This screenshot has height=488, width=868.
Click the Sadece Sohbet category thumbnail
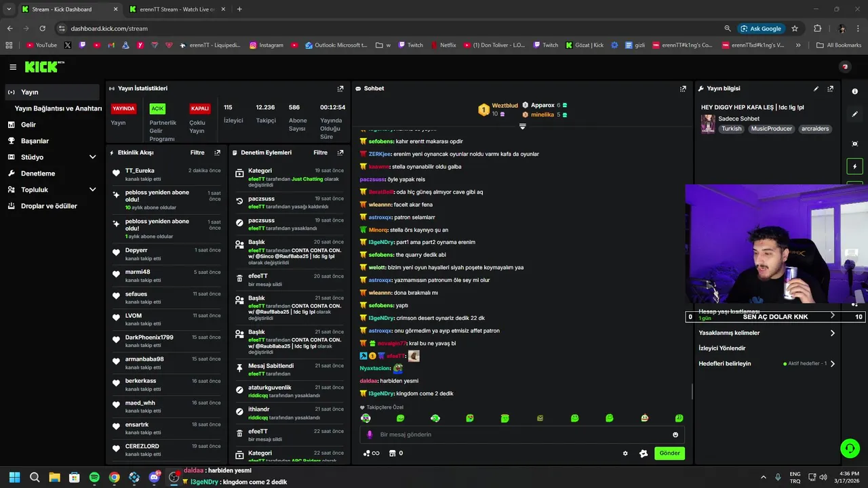708,124
